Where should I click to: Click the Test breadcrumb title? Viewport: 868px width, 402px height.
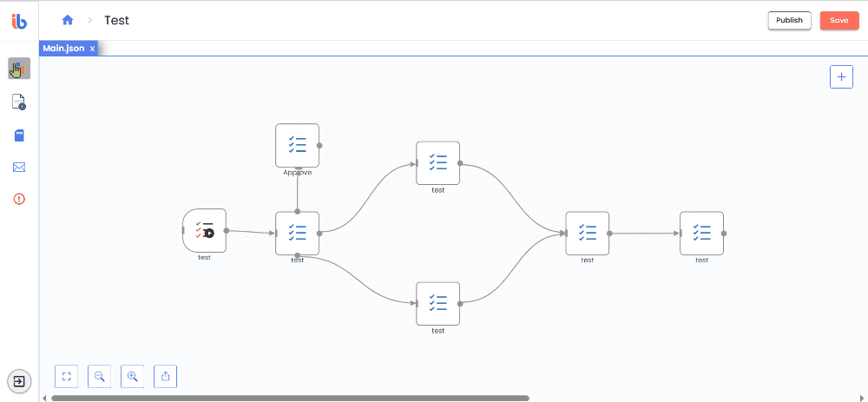[x=117, y=21]
